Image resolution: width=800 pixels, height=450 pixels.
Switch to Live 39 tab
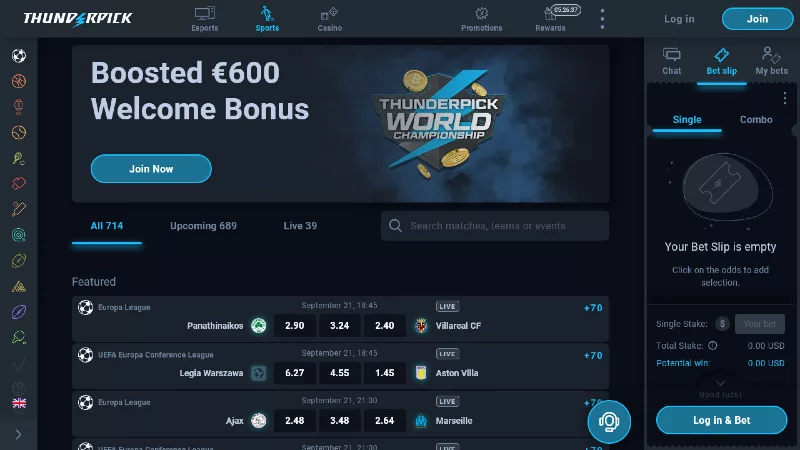(x=300, y=226)
